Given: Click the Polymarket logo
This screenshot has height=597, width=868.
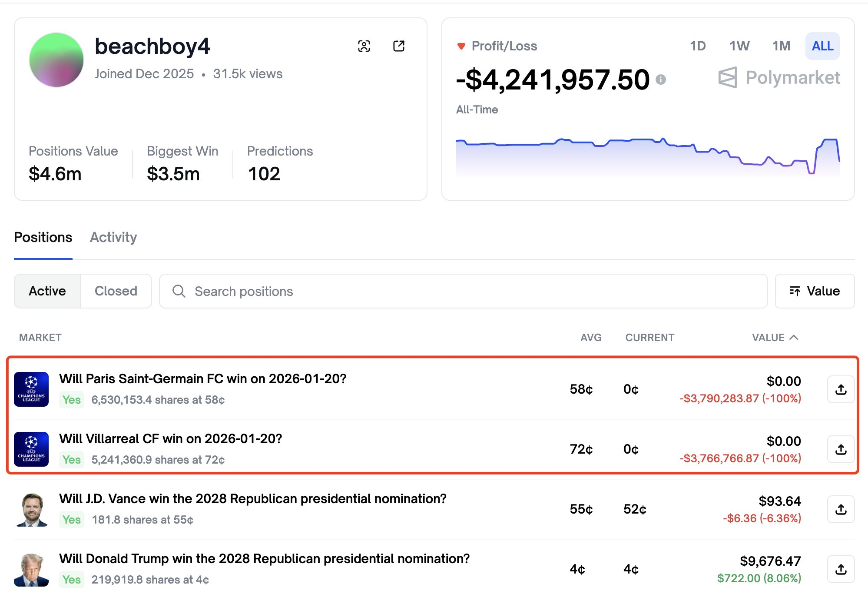Looking at the screenshot, I should [x=779, y=78].
